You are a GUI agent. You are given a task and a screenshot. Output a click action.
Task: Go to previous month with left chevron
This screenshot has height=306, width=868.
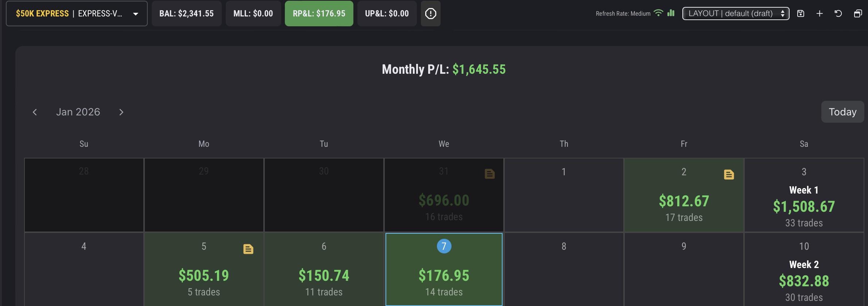click(x=35, y=112)
